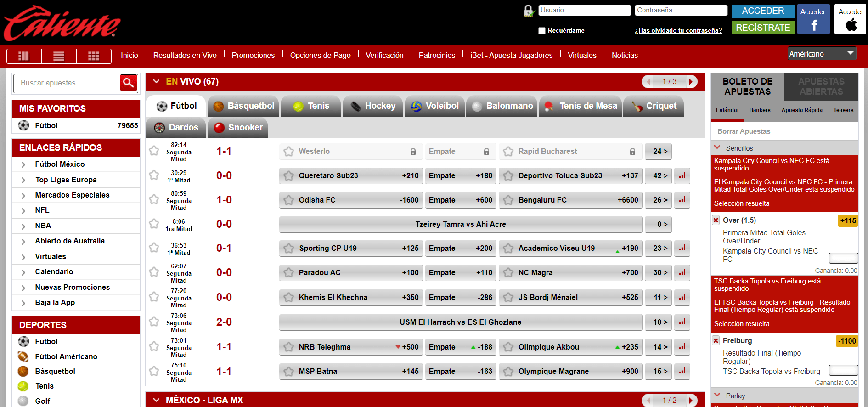Favorite the Odisha vs Bengaluru row star
This screenshot has width=868, height=407.
pyautogui.click(x=154, y=199)
